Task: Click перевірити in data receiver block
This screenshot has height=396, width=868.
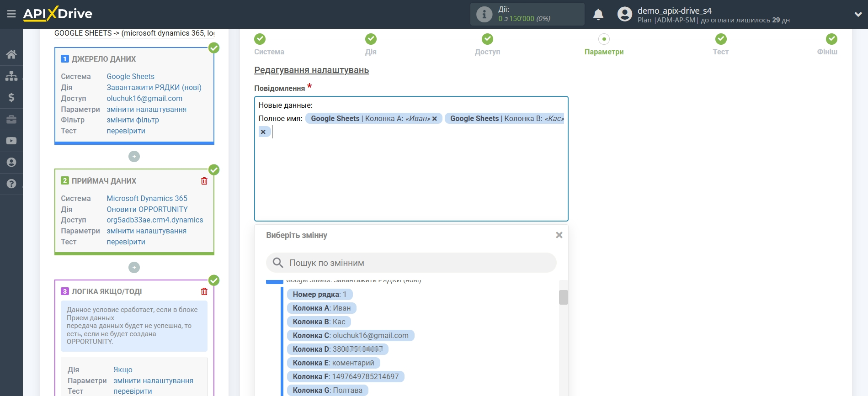Action: 126,242
